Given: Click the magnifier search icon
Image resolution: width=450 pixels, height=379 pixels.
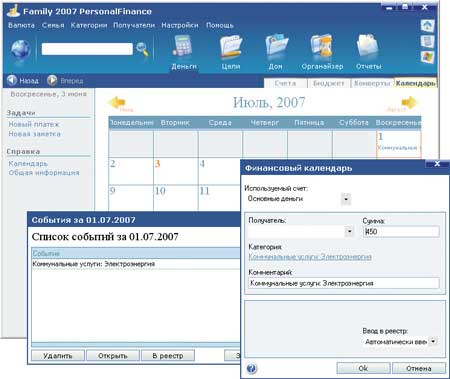Looking at the screenshot, I should pos(142,49).
